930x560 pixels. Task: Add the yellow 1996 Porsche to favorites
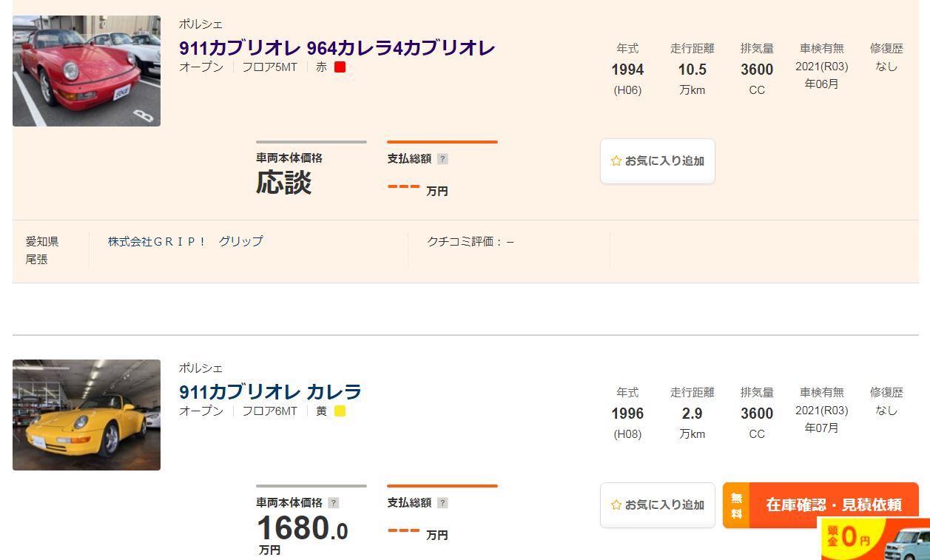click(x=658, y=505)
